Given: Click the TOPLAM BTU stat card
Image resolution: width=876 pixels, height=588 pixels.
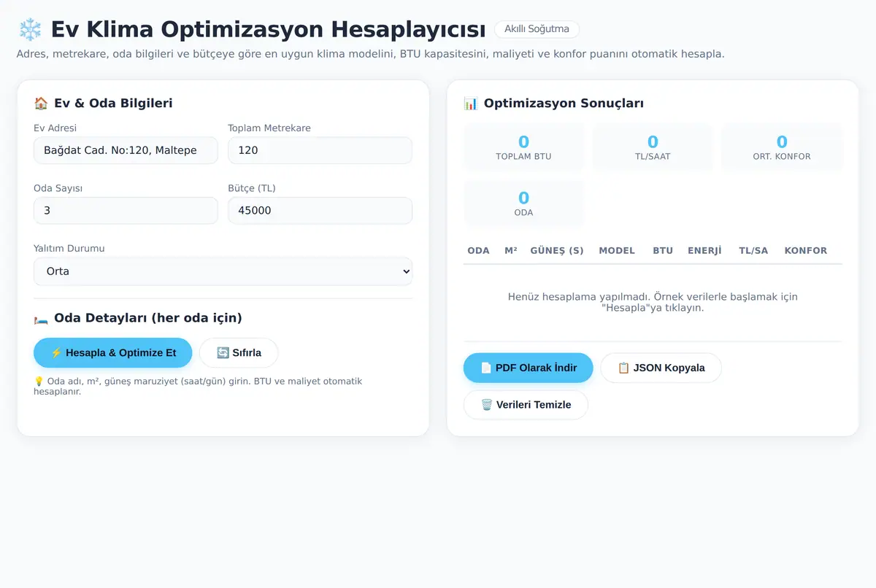Looking at the screenshot, I should (523, 147).
